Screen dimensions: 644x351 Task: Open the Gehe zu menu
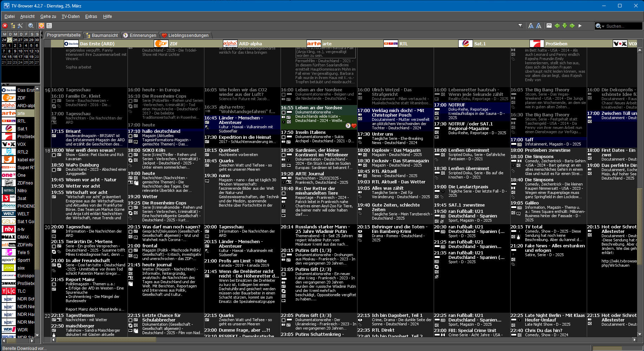(48, 17)
